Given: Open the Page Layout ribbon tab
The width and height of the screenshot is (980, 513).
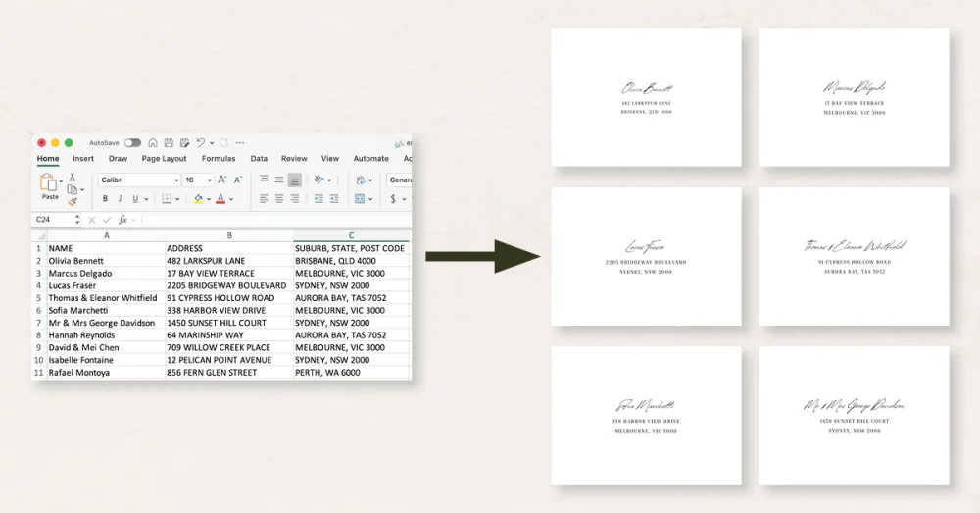Looking at the screenshot, I should point(164,158).
